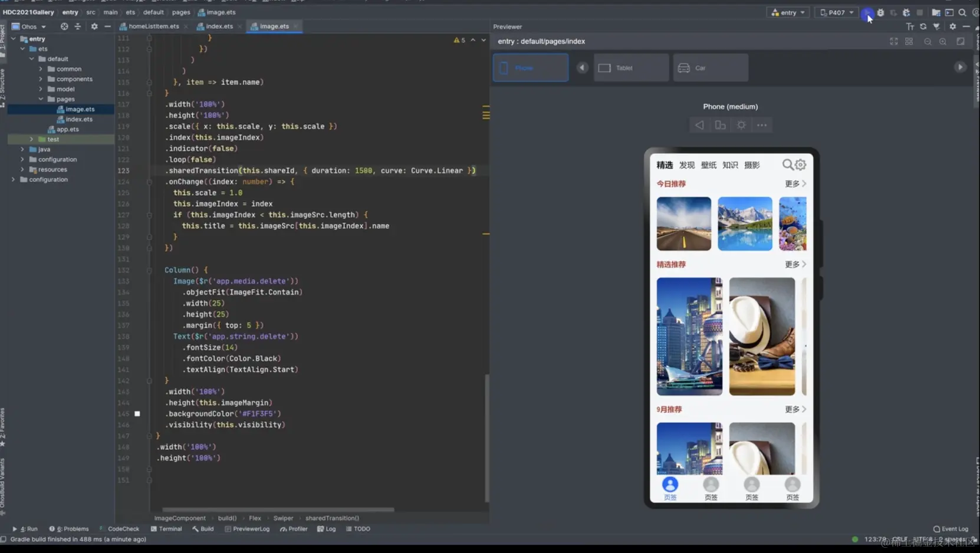Viewport: 980px width, 553px height.
Task: Expand the components folder
Action: pyautogui.click(x=41, y=79)
